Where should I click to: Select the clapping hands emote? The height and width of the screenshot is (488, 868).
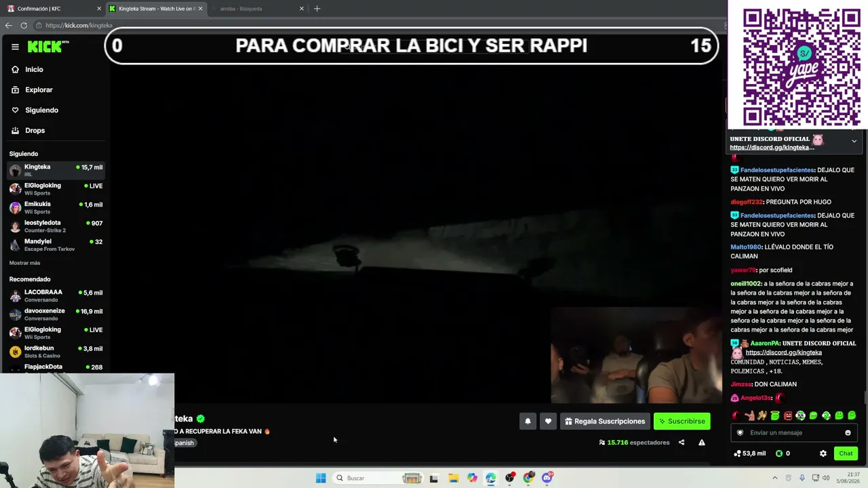[x=762, y=415]
